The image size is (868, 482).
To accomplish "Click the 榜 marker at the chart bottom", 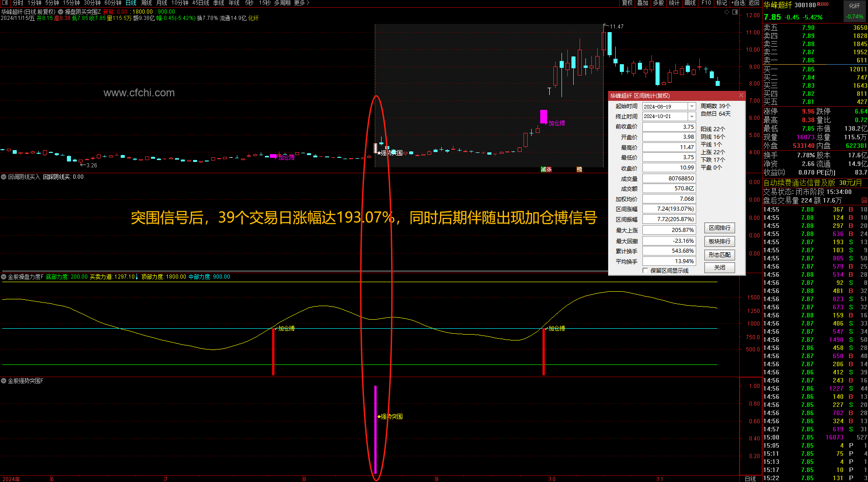I will (579, 170).
